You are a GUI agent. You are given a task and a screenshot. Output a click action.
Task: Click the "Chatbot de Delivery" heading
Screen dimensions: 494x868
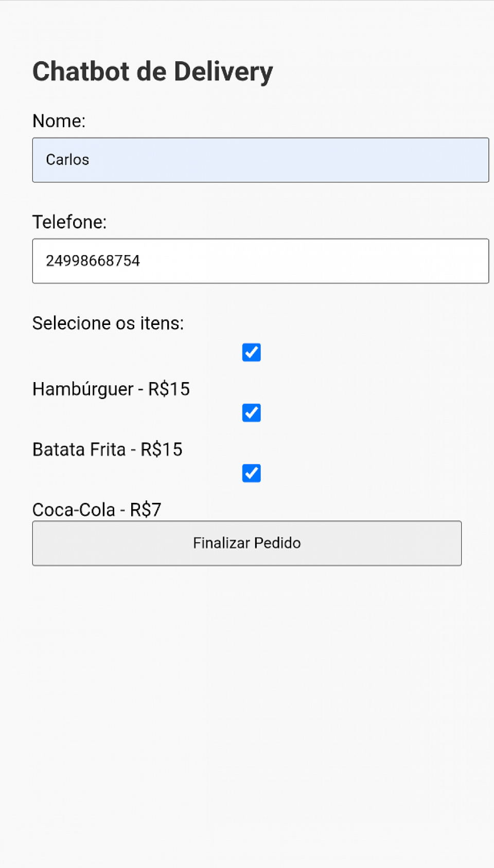[x=152, y=71]
